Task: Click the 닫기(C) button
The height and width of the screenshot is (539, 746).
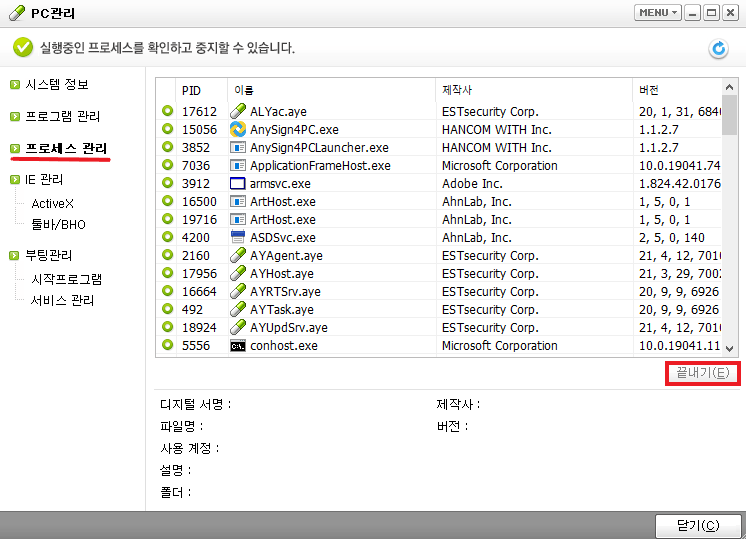Action: (698, 526)
